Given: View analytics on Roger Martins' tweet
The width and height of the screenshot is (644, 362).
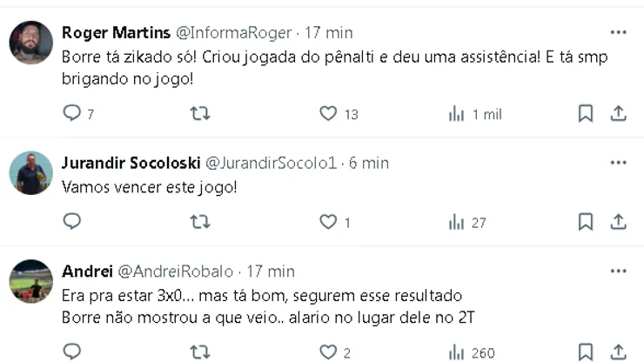Looking at the screenshot, I should pyautogui.click(x=456, y=113).
